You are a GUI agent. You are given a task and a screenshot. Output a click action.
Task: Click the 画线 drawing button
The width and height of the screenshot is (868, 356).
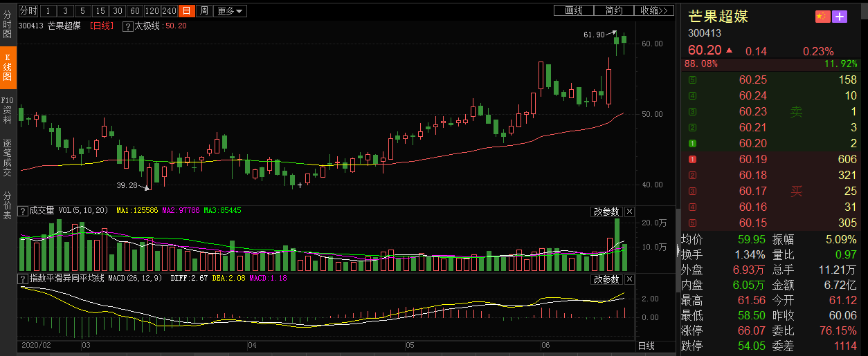[x=574, y=10]
